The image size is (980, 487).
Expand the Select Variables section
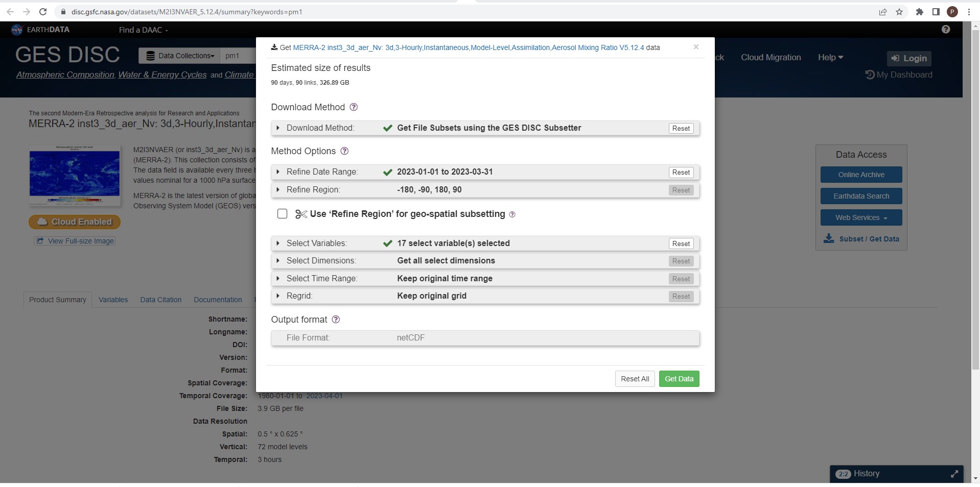[x=278, y=243]
